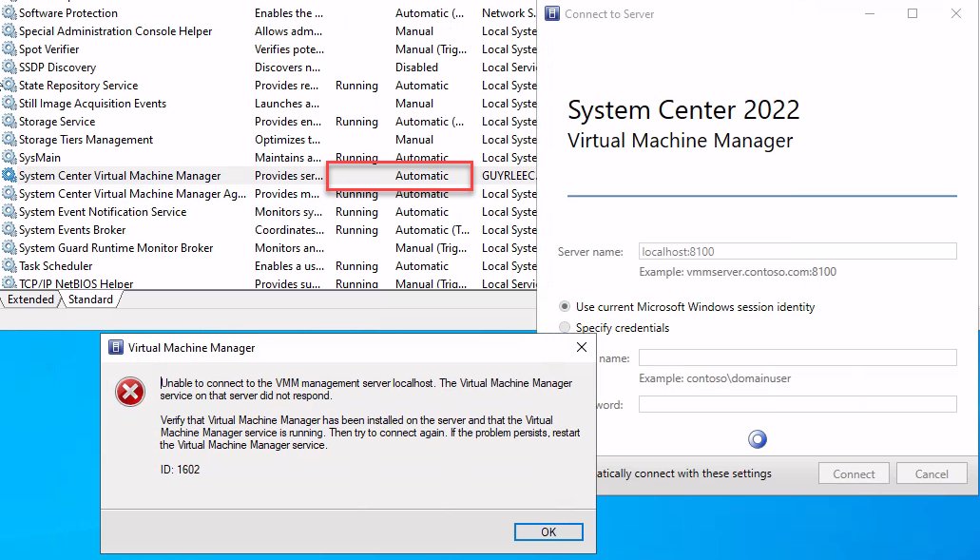Image resolution: width=980 pixels, height=560 pixels.
Task: Click ID: 1602 text in error dialog
Action: click(180, 470)
